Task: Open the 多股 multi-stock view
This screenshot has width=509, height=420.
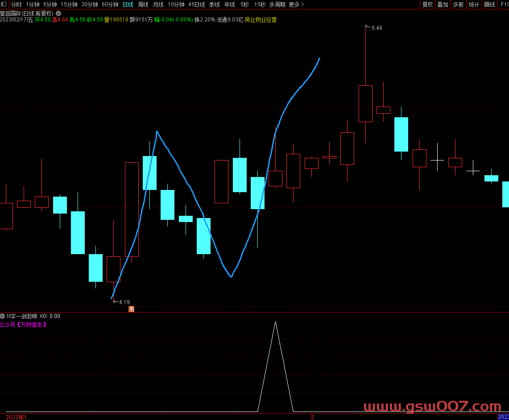Action: tap(458, 4)
